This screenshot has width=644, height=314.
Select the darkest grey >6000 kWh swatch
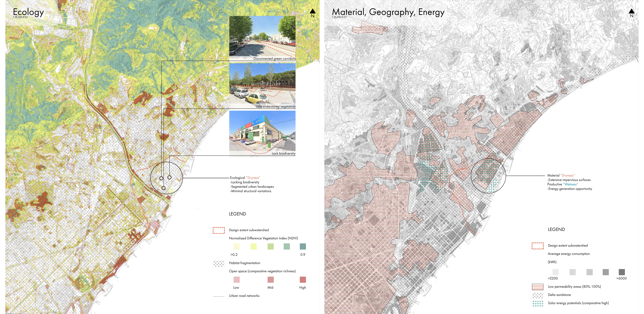(622, 272)
